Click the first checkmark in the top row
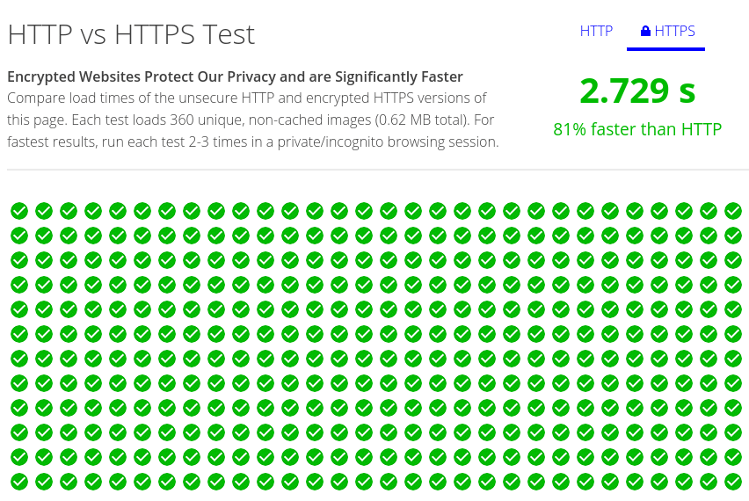The height and width of the screenshot is (501, 749). tap(19, 211)
